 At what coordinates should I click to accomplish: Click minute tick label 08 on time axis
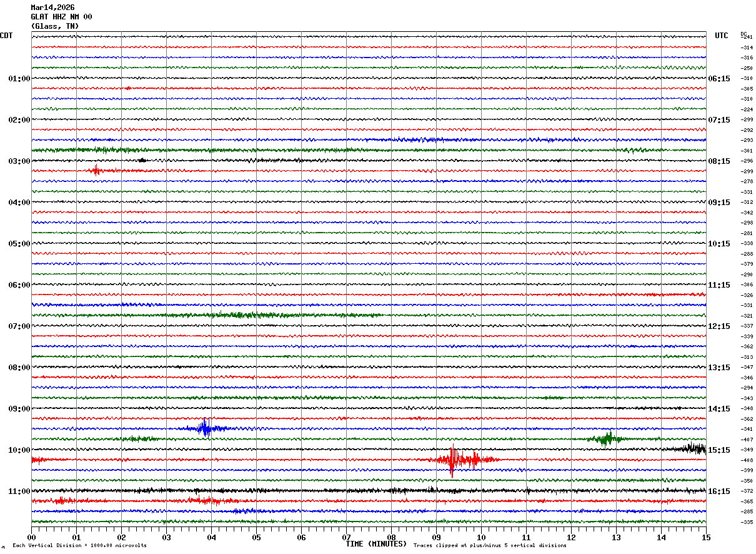[x=391, y=537]
